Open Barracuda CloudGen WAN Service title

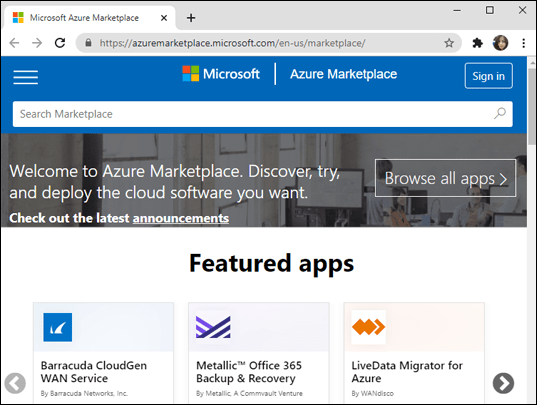point(93,372)
